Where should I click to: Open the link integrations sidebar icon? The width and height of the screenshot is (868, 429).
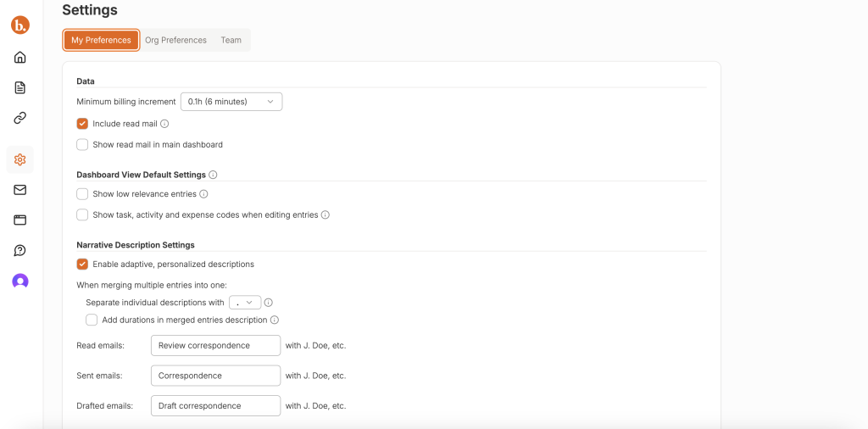[19, 118]
